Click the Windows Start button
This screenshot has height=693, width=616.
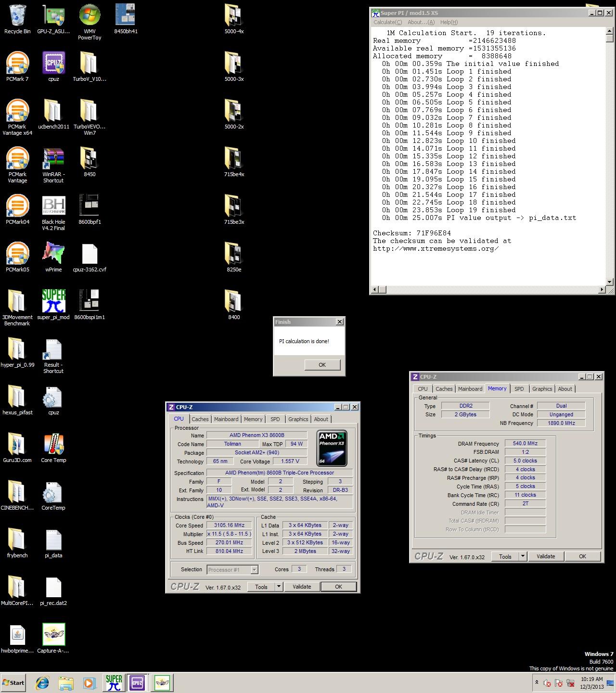[x=13, y=683]
